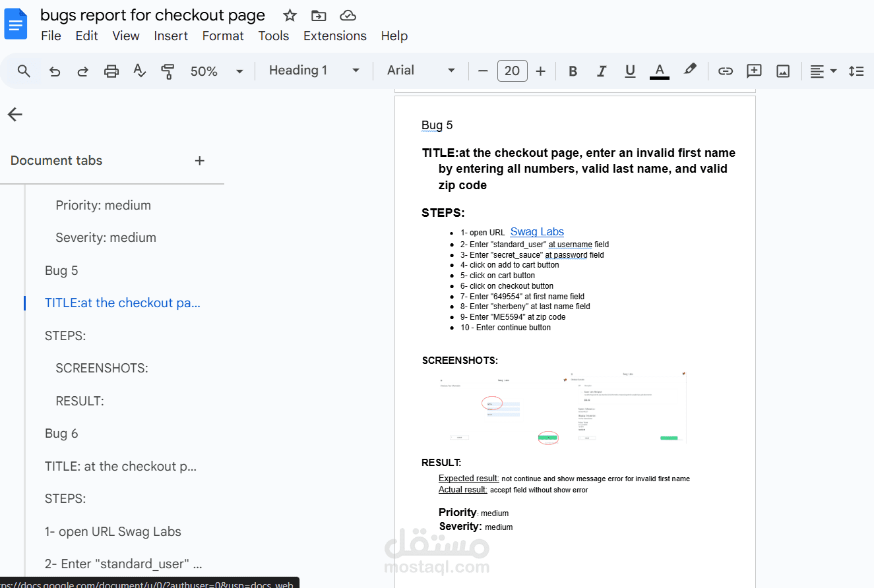
Task: Star this document
Action: click(x=290, y=15)
